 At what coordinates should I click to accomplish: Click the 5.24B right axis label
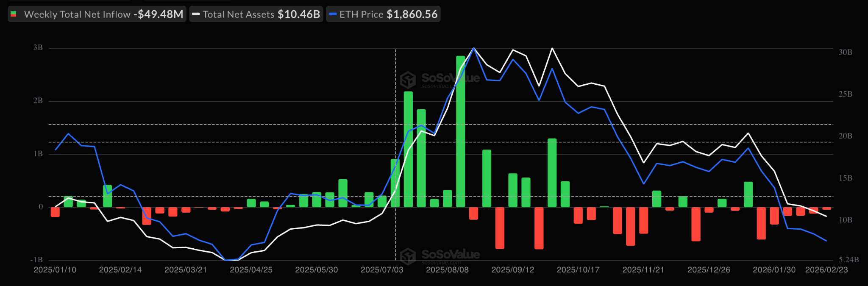(x=849, y=260)
